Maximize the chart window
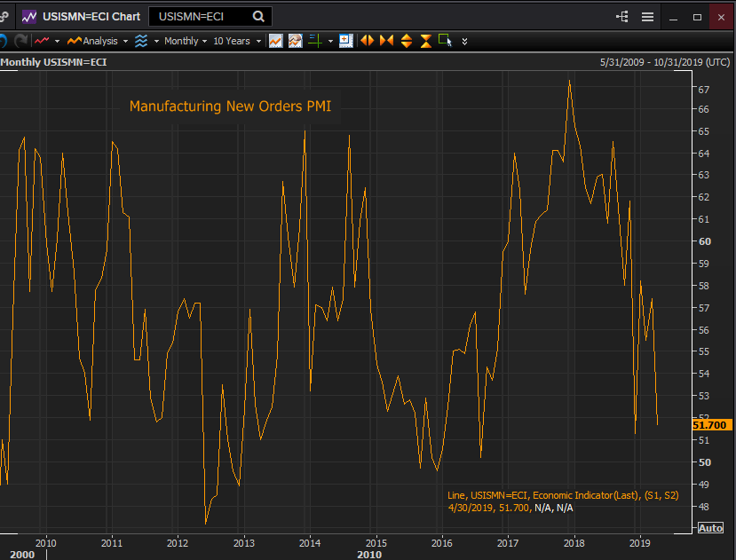 tap(698, 18)
